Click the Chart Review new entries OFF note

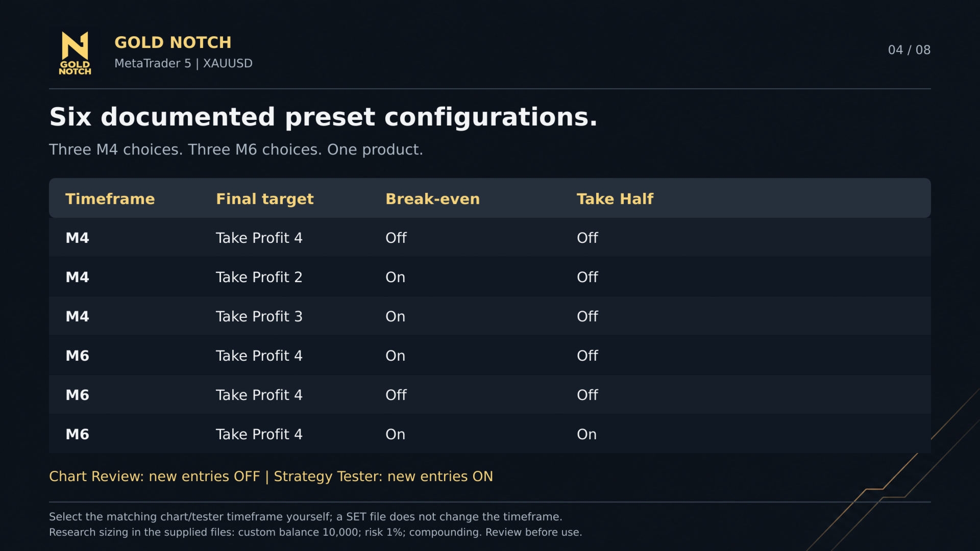(x=154, y=477)
